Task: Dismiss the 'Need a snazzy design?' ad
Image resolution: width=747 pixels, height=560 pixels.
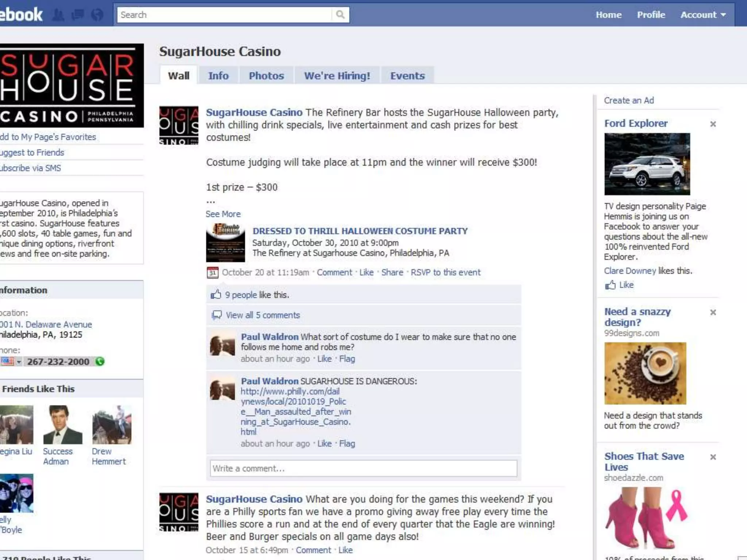Action: pyautogui.click(x=713, y=312)
